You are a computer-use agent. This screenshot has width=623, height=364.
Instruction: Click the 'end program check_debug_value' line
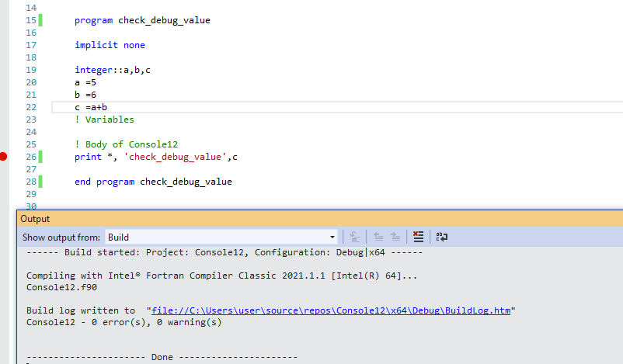(153, 182)
